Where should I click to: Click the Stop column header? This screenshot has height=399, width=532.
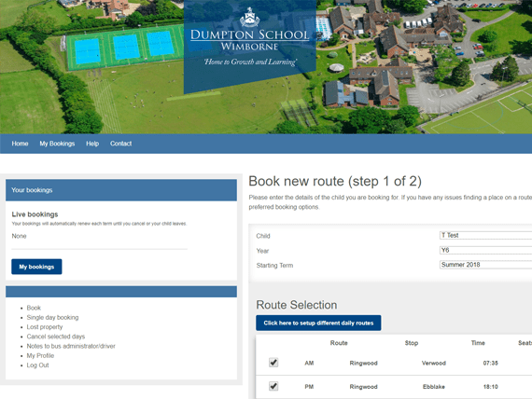pos(412,343)
